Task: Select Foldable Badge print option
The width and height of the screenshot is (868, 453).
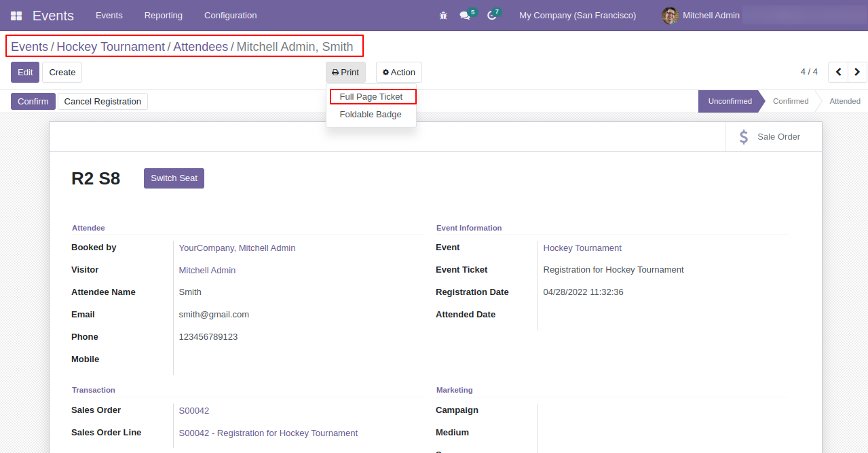Action: click(371, 115)
